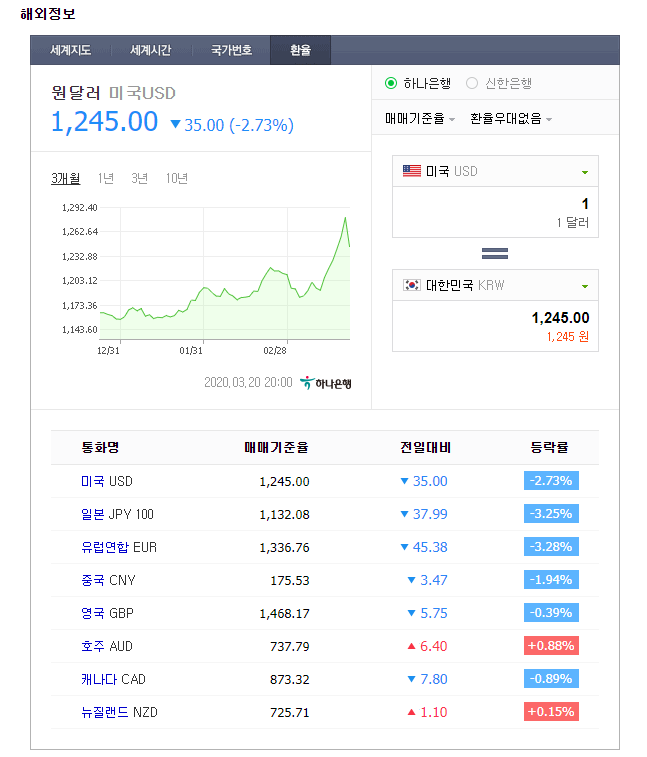Viewport: 647px width, 757px height.
Task: Click the 737.79 rate value
Action: (290, 646)
